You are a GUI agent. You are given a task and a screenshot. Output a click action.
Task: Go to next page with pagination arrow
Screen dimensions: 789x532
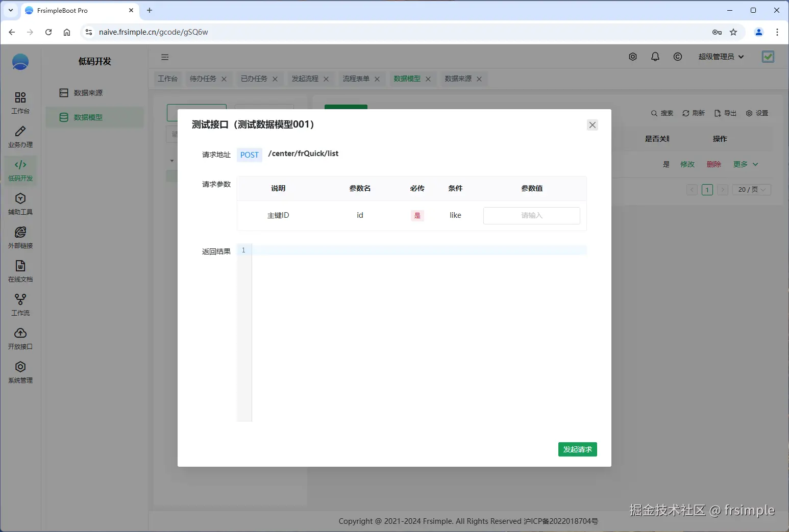pos(723,189)
